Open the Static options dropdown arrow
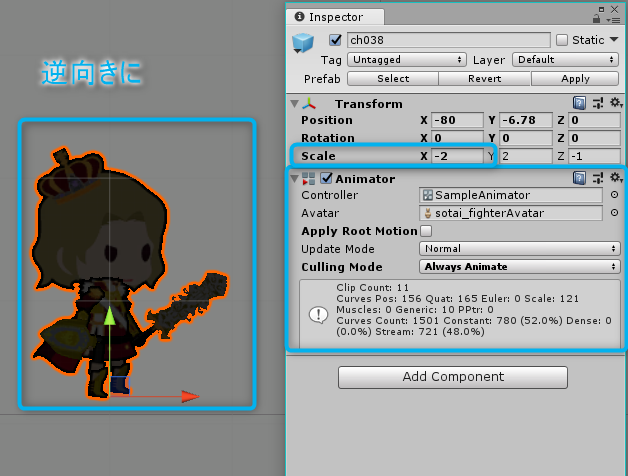Viewport: 628px width, 476px height. pyautogui.click(x=614, y=39)
